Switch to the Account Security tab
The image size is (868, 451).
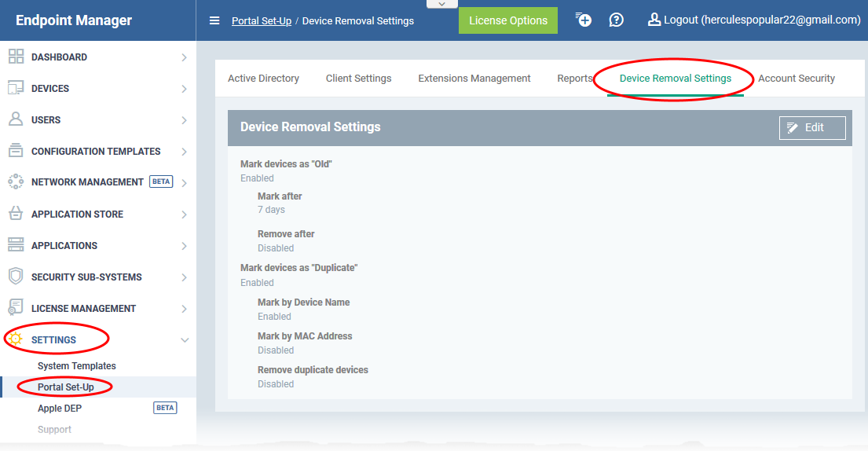(796, 79)
